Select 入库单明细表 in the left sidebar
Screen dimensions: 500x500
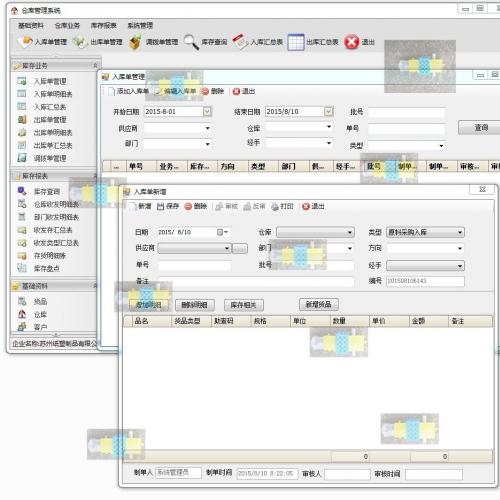point(53,94)
